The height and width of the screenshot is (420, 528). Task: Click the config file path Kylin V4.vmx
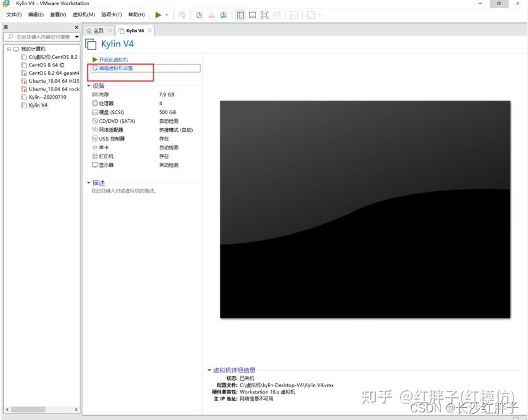point(287,385)
